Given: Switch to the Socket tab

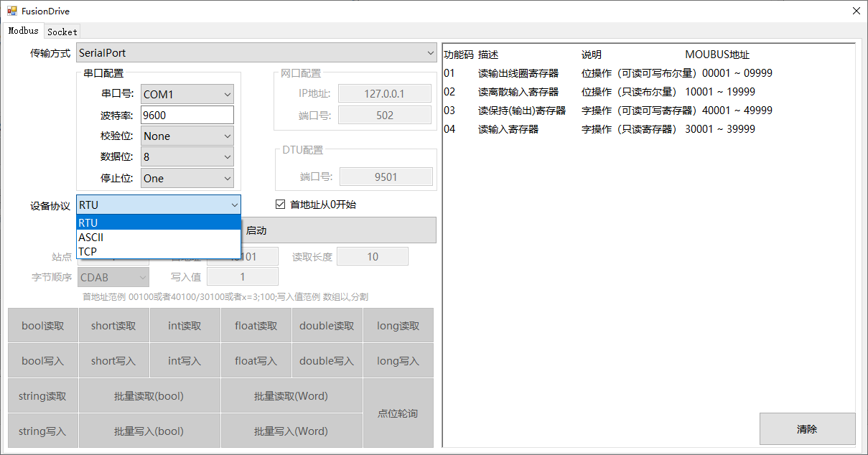Looking at the screenshot, I should pyautogui.click(x=62, y=32).
